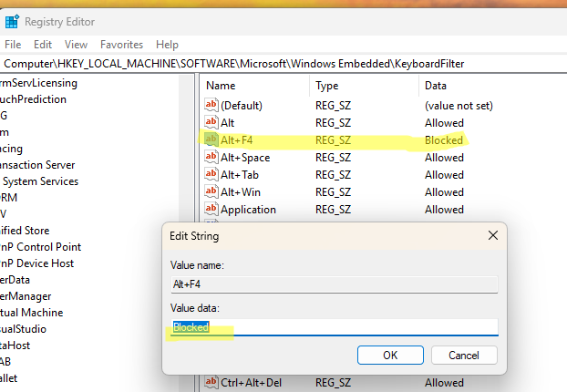The height and width of the screenshot is (392, 567).
Task: Click the Alt+F4 value string icon
Action: click(211, 140)
